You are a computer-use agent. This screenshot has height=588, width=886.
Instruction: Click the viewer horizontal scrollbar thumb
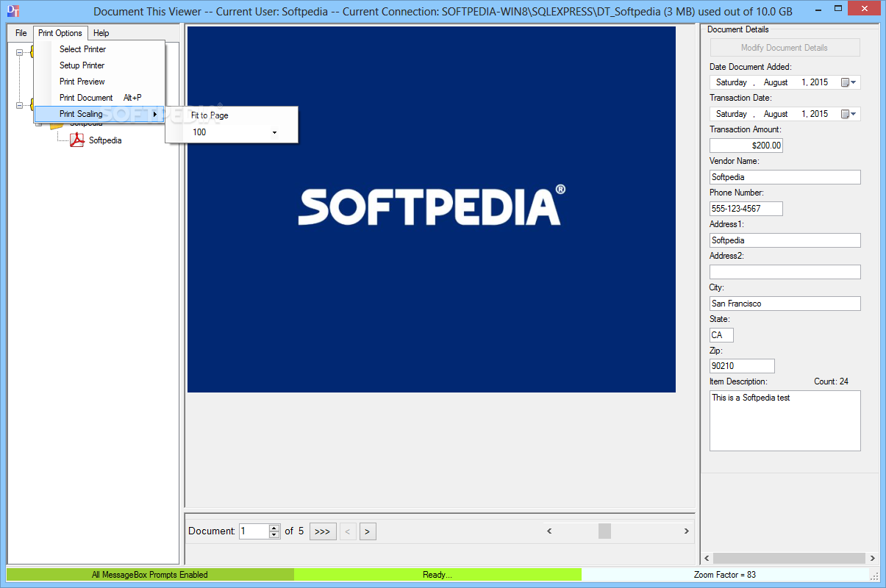coord(604,531)
